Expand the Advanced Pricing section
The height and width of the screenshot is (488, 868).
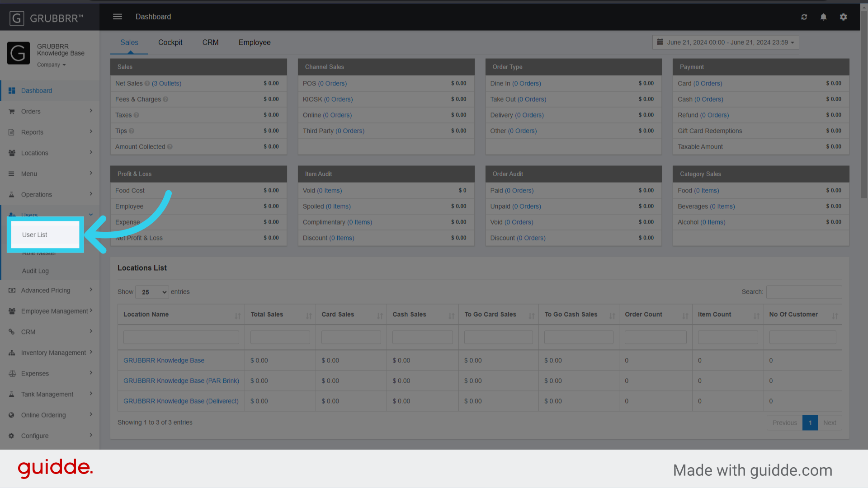click(x=91, y=290)
